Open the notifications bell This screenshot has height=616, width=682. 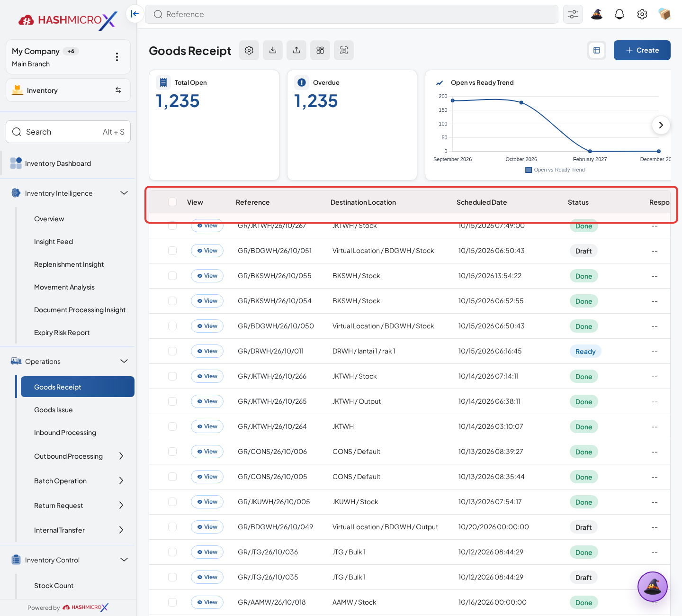click(619, 14)
